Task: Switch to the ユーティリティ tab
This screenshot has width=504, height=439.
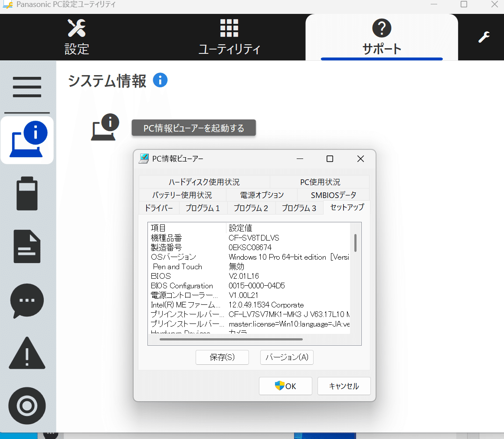Action: coord(229,37)
